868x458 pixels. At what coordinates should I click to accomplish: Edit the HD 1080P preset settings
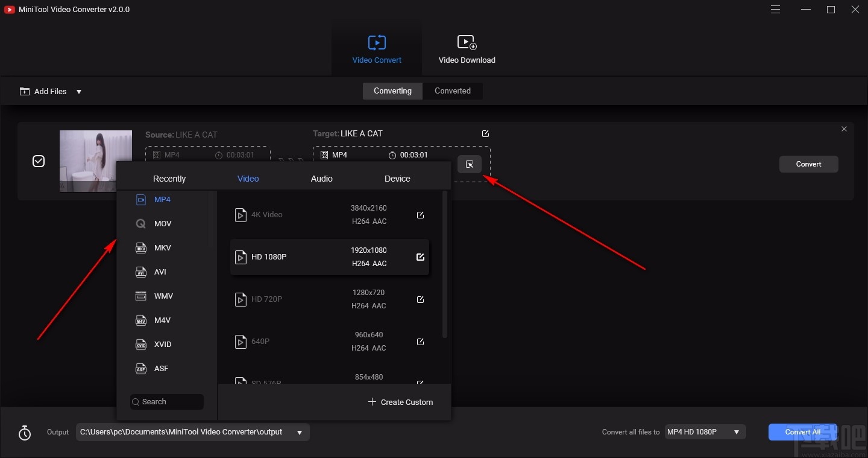[420, 257]
